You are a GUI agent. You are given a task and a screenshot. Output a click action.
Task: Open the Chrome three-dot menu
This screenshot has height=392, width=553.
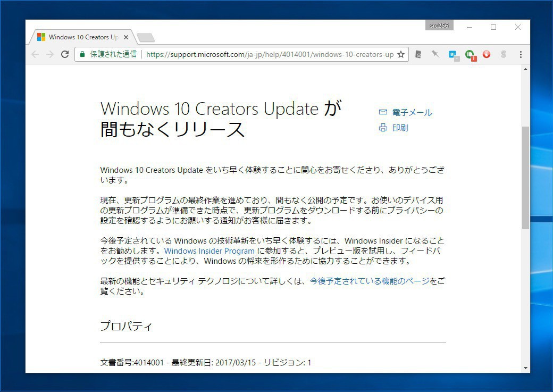click(521, 54)
